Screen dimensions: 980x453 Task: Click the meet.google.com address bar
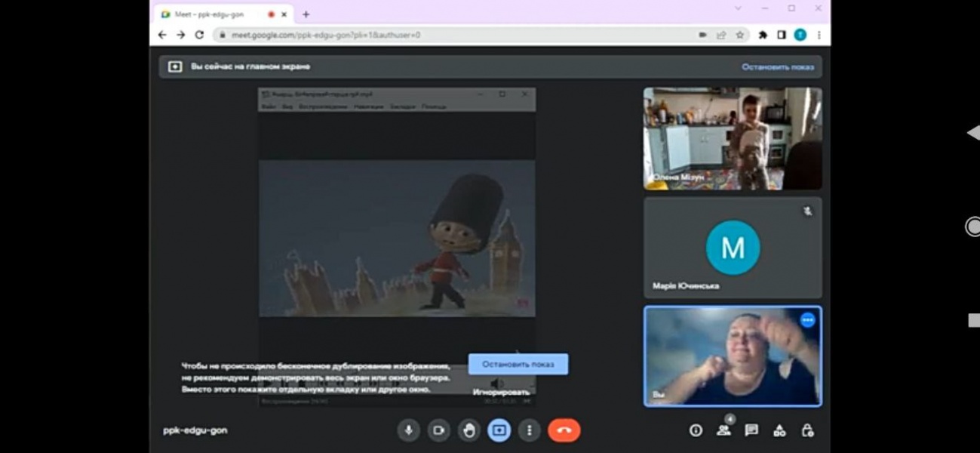(453, 35)
